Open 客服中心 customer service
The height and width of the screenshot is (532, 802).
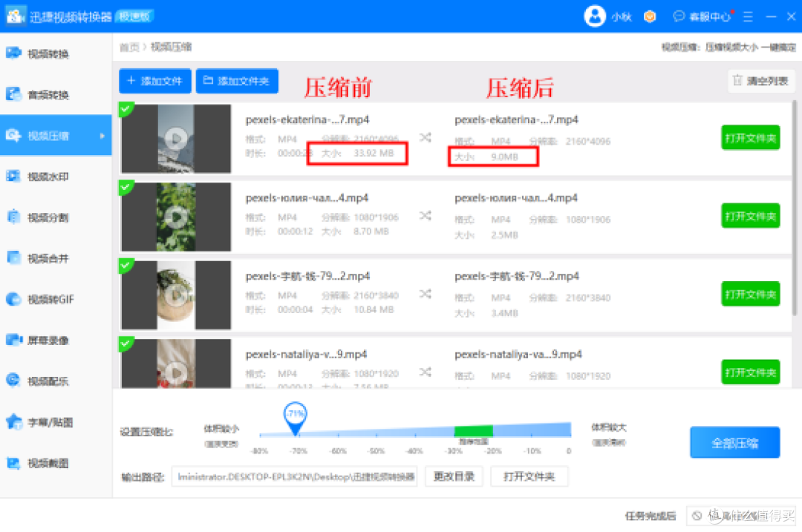tap(702, 17)
